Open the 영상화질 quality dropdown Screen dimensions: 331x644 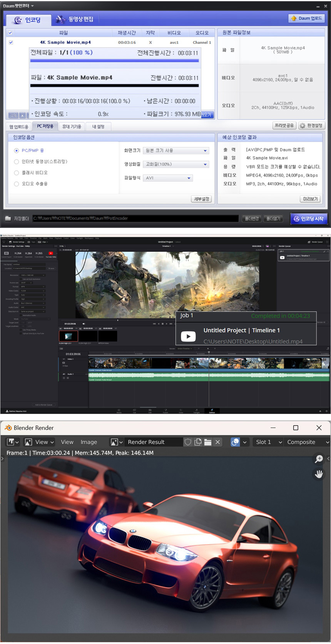[x=176, y=164]
